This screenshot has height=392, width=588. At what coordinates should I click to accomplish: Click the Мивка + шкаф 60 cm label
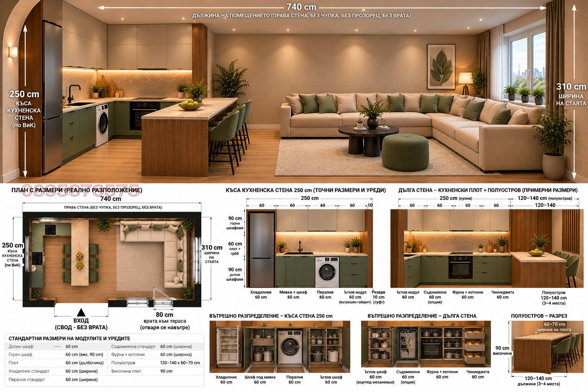pyautogui.click(x=293, y=295)
